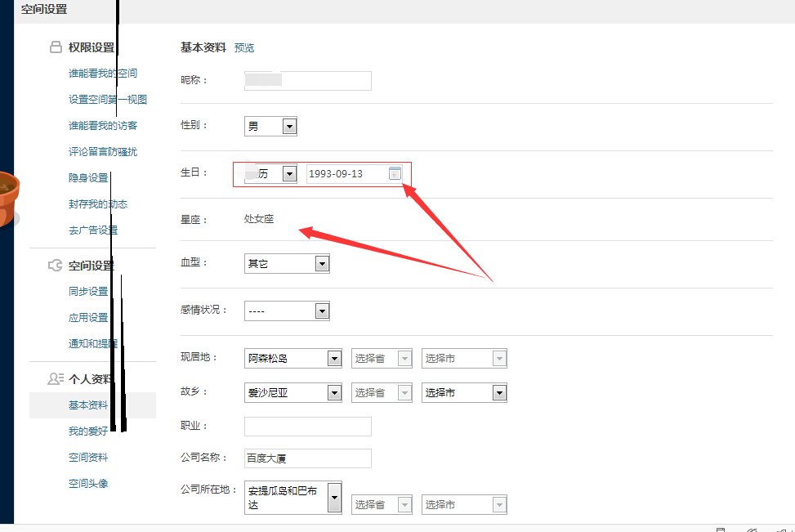This screenshot has height=532, width=795.
Task: Select the 空间头像 sidebar entry
Action: click(x=87, y=483)
